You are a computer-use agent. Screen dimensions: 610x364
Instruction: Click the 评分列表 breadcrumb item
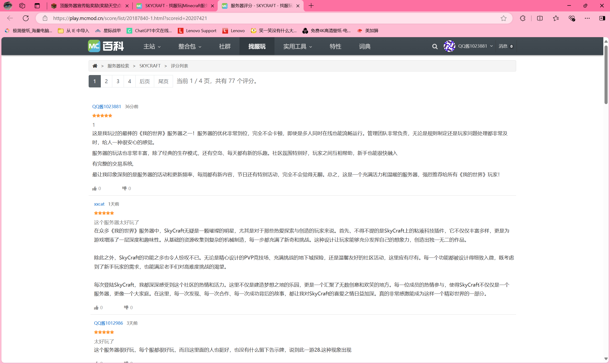point(179,66)
